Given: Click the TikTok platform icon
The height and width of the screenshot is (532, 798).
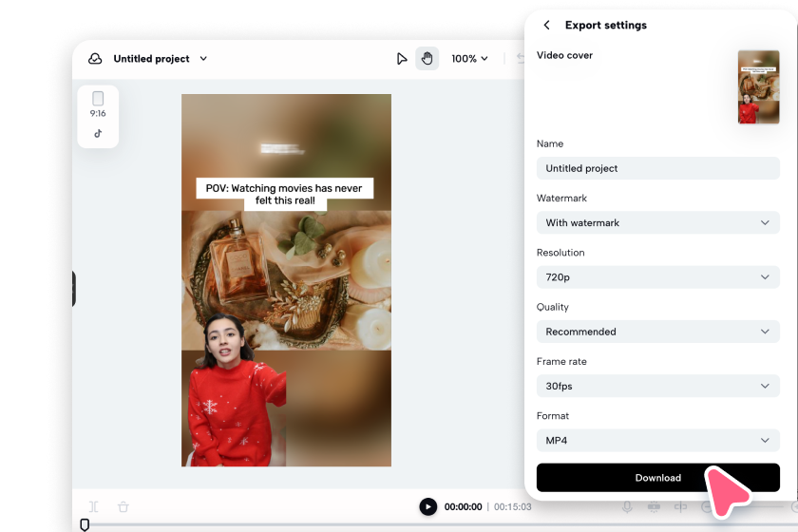Looking at the screenshot, I should (x=98, y=133).
